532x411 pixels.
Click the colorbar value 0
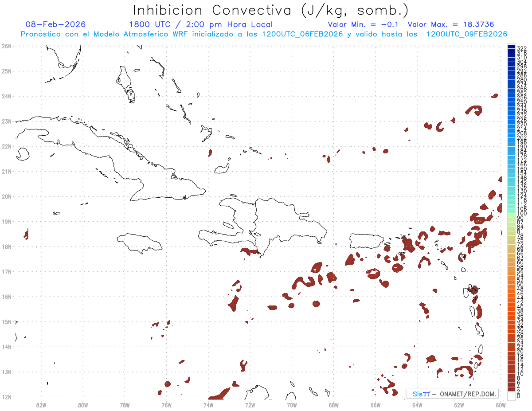coord(519,396)
